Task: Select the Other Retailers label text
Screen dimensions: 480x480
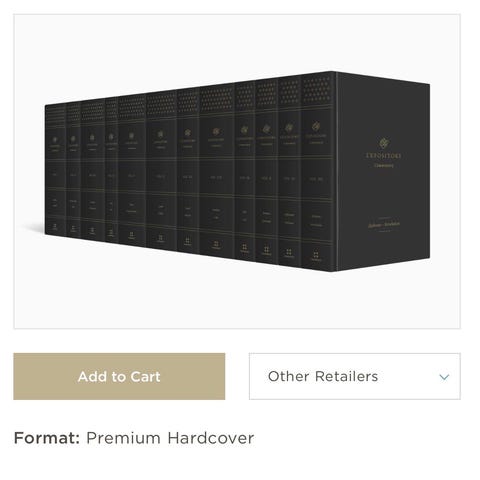Action: click(x=323, y=376)
